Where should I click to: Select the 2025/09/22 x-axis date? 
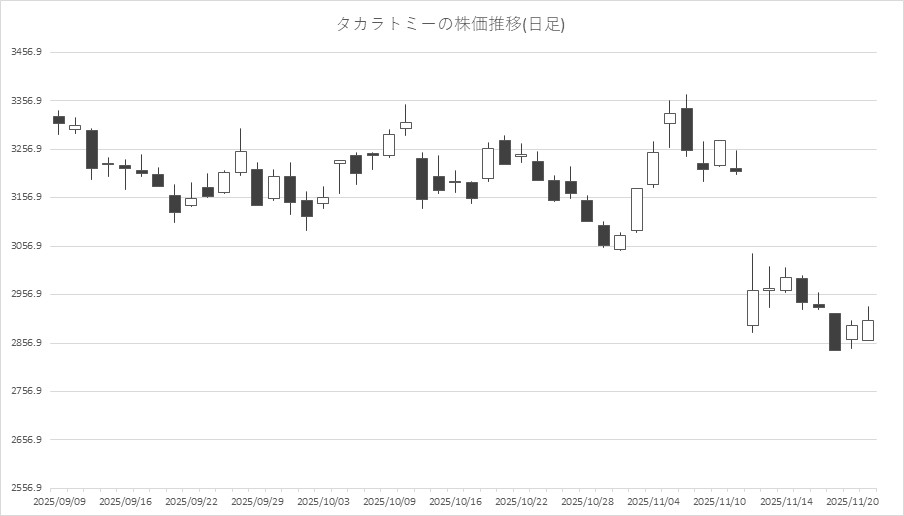click(x=190, y=501)
